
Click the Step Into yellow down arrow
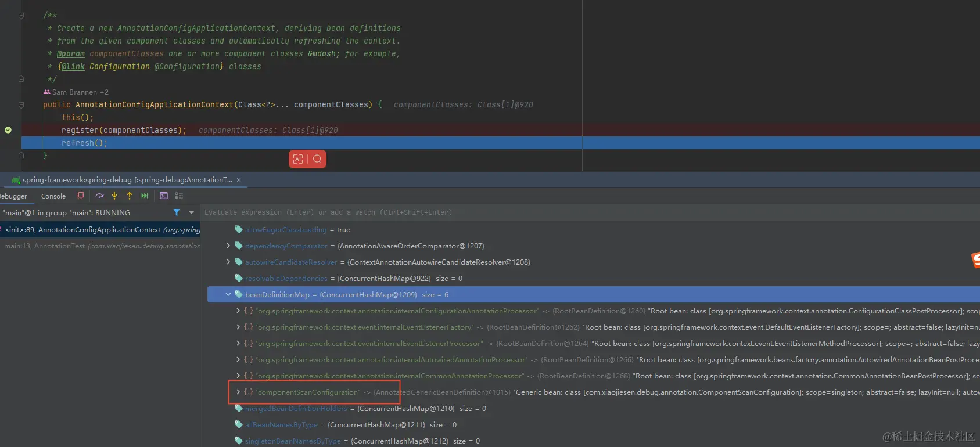pyautogui.click(x=114, y=196)
